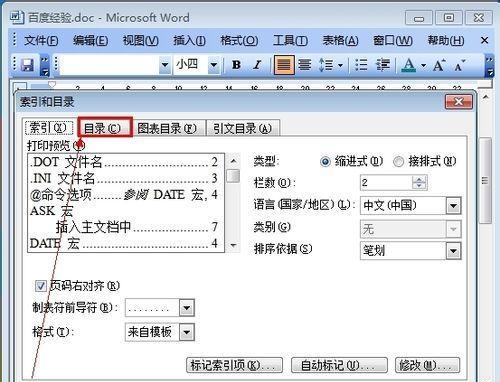Click the line spacing icon
The height and width of the screenshot is (382, 500).
tap(326, 65)
